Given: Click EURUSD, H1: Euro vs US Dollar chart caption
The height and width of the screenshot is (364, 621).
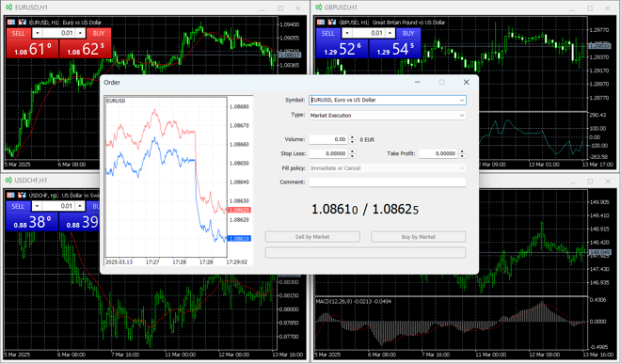Looking at the screenshot, I should tap(65, 23).
